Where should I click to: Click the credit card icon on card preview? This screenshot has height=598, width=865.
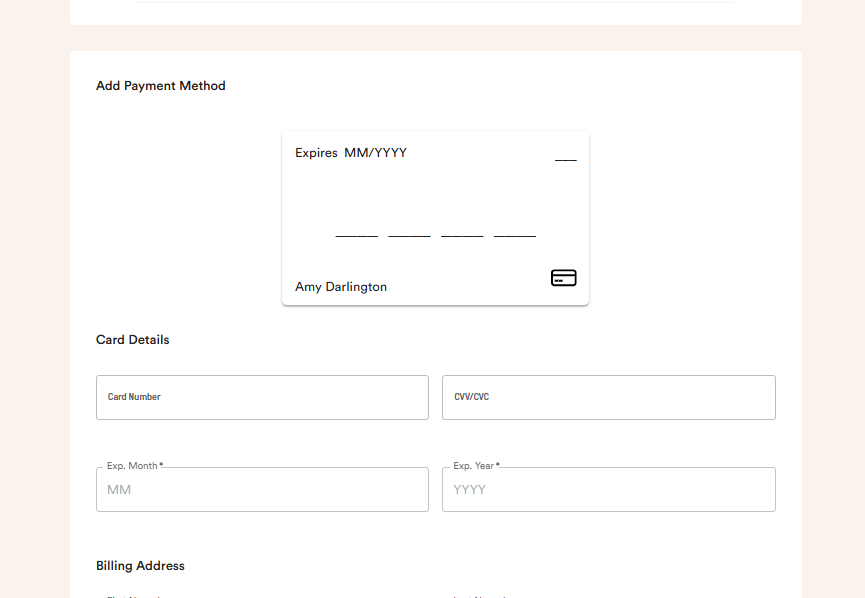563,278
